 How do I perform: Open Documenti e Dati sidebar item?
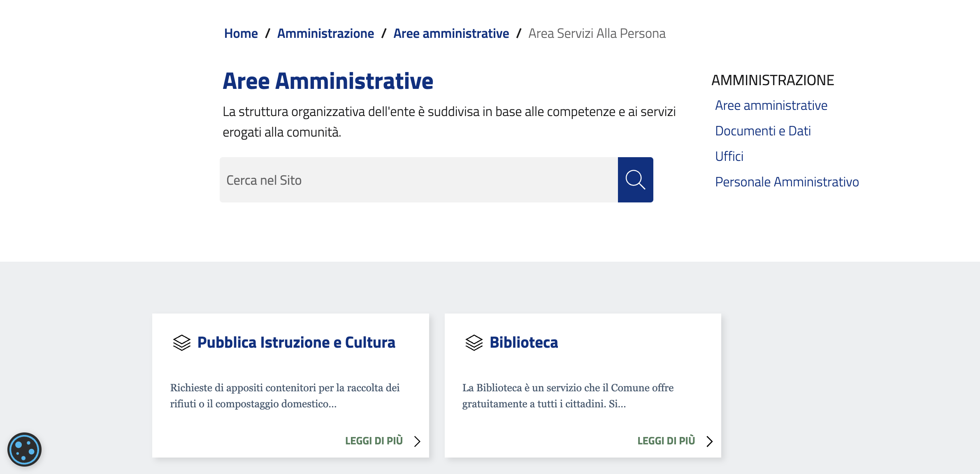click(763, 131)
